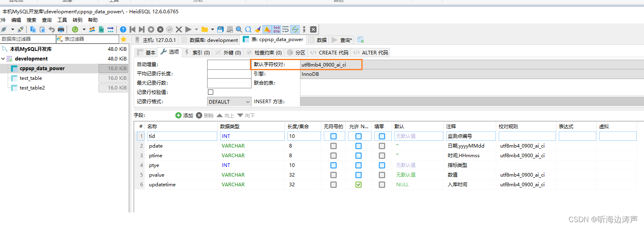The height and width of the screenshot is (227, 644).
Task: Click the run query play icon
Action: 188,29
